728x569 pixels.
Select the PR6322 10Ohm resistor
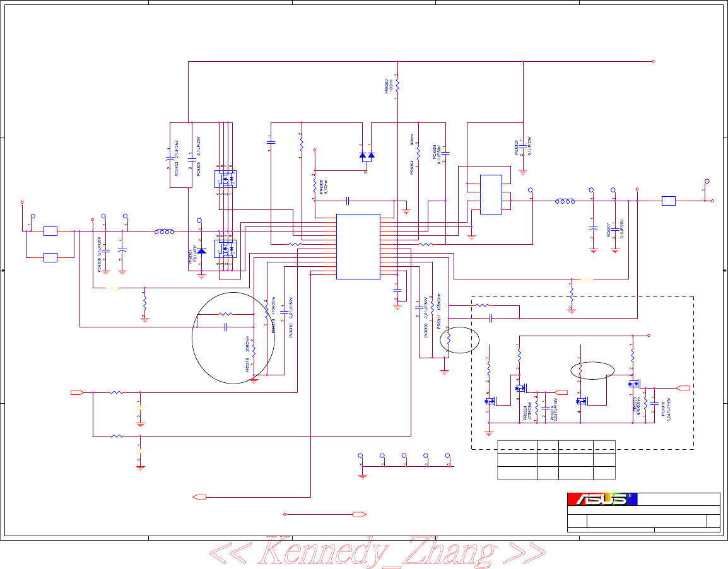[397, 86]
